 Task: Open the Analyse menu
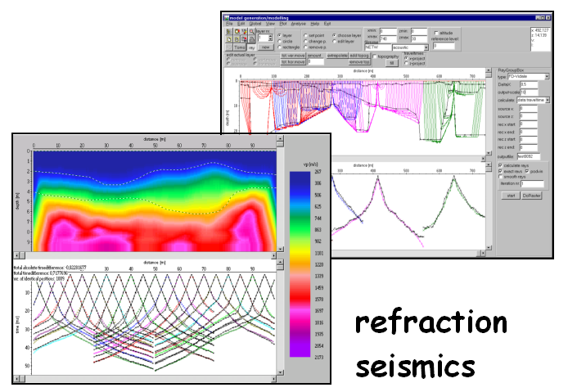(x=299, y=24)
